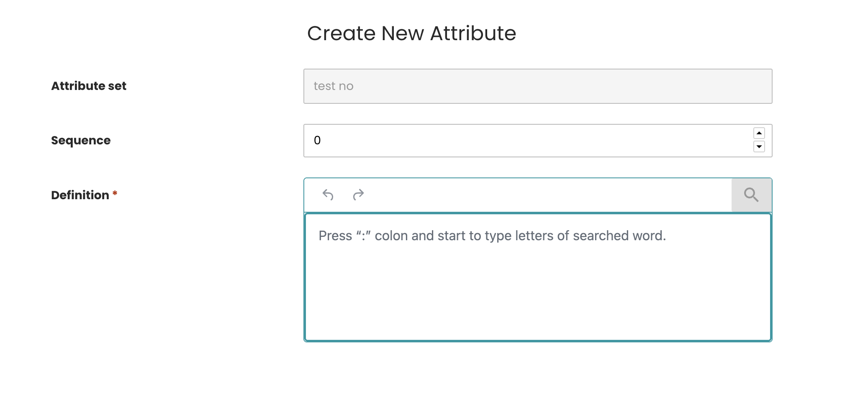This screenshot has height=411, width=868.
Task: Open search with the magnifier icon
Action: (751, 195)
